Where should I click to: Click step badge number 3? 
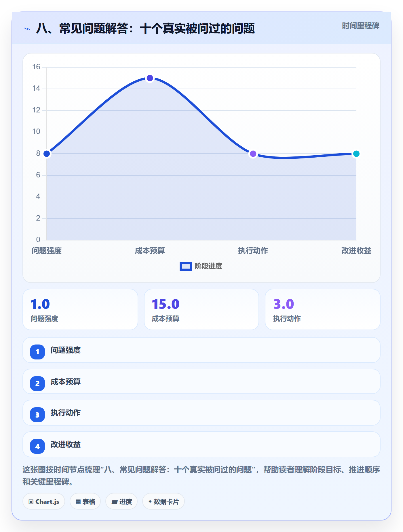click(37, 415)
